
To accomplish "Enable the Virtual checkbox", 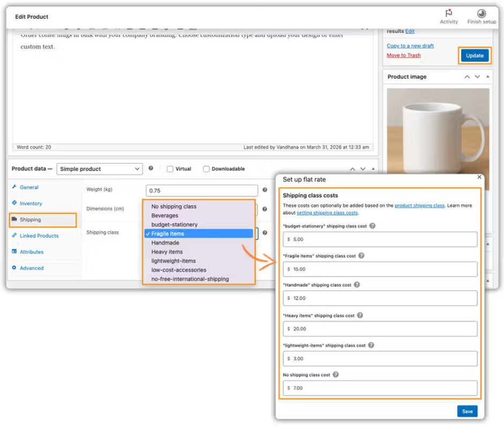I will (x=170, y=169).
